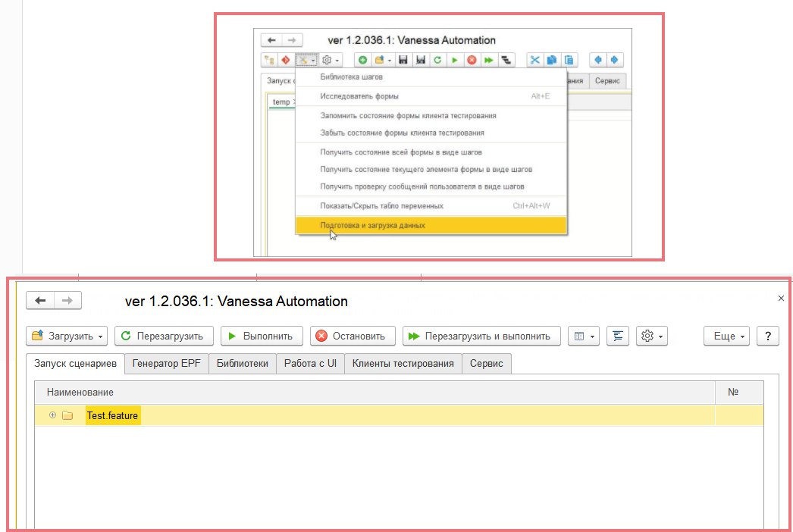This screenshot has height=532, width=793.
Task: Click the green reload icon in the upper toolbar
Action: (437, 60)
